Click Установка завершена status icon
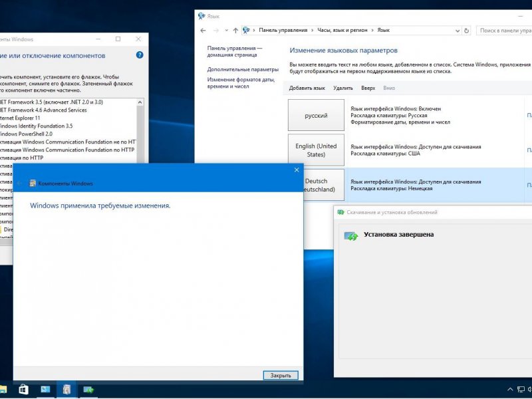532x399 pixels. tap(351, 235)
